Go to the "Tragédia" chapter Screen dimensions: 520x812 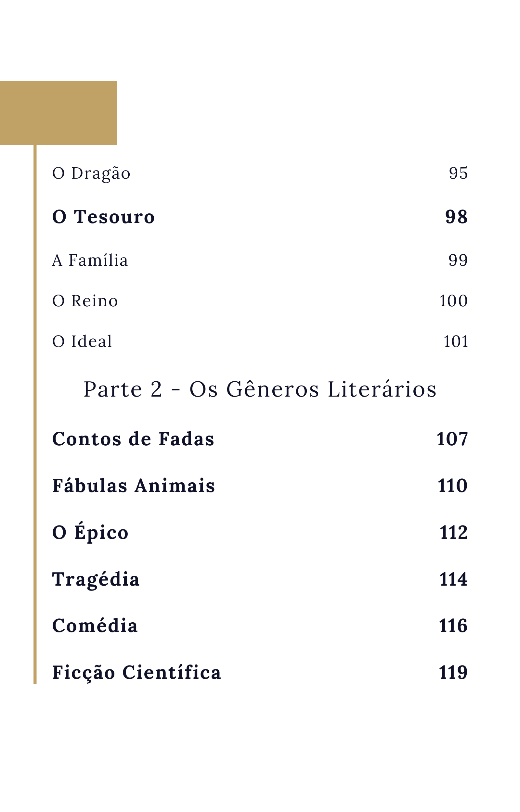(x=96, y=579)
